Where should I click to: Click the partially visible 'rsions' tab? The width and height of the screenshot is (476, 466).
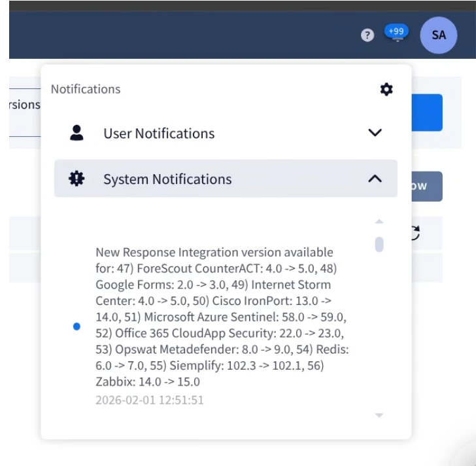click(x=25, y=105)
